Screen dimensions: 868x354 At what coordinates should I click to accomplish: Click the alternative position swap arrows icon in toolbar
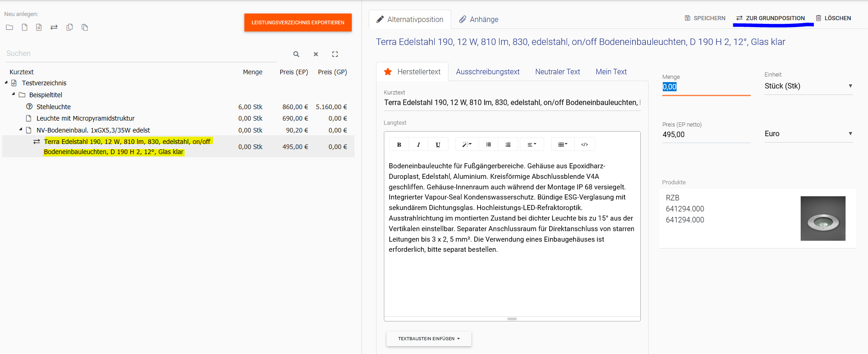[x=54, y=28]
